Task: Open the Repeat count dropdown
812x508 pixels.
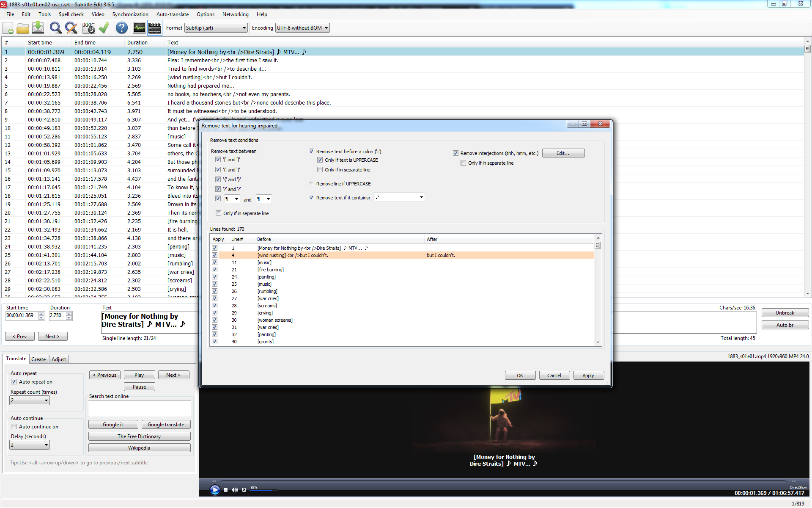Action: tap(29, 400)
